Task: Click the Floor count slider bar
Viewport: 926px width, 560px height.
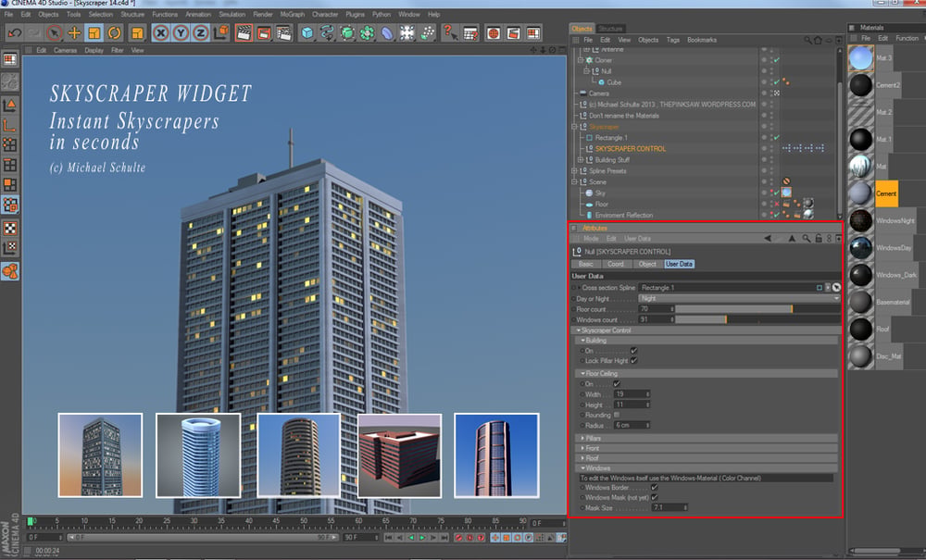Action: (757, 308)
